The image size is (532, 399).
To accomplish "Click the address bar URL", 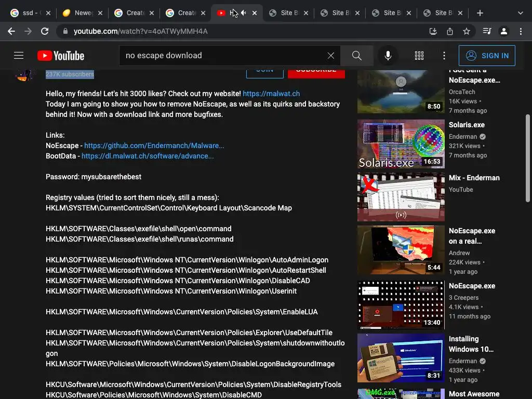I will pos(140,31).
